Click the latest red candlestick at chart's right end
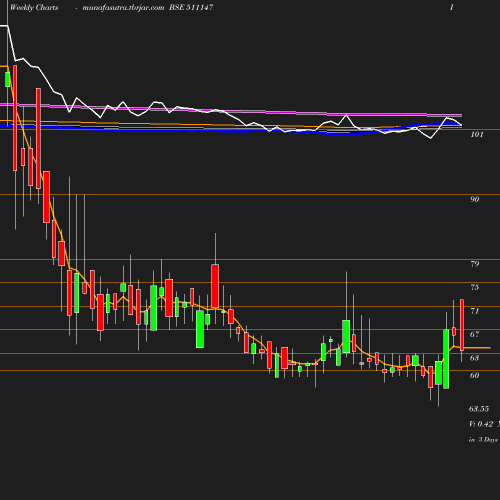The height and width of the screenshot is (500, 500). tap(462, 325)
